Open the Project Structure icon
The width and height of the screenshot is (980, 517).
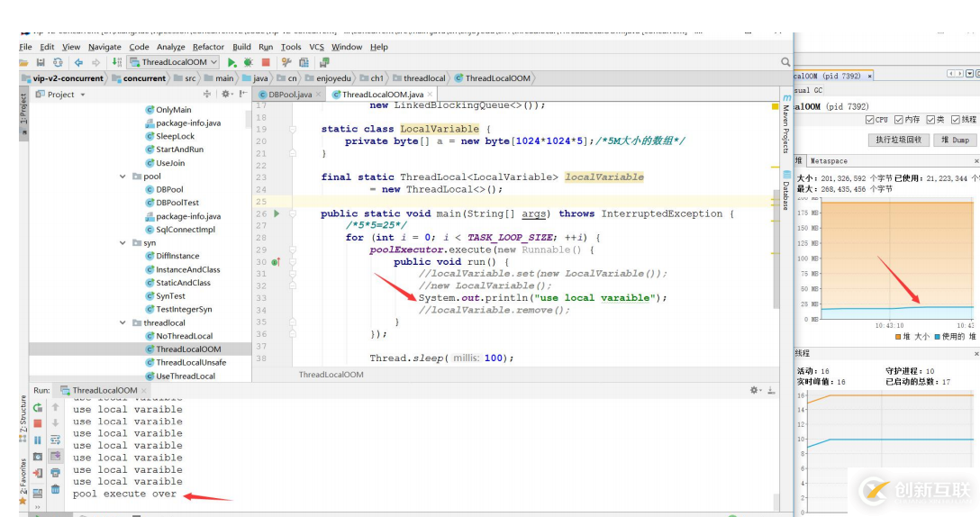pyautogui.click(x=304, y=62)
